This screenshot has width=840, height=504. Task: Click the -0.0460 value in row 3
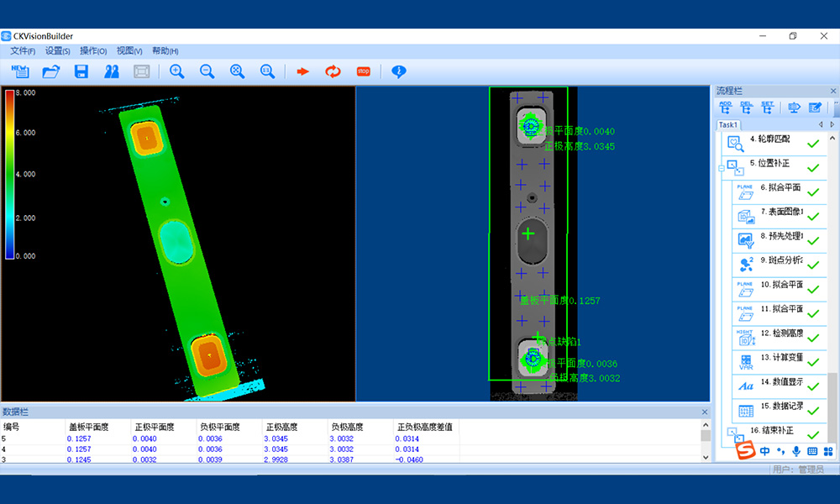coord(409,459)
